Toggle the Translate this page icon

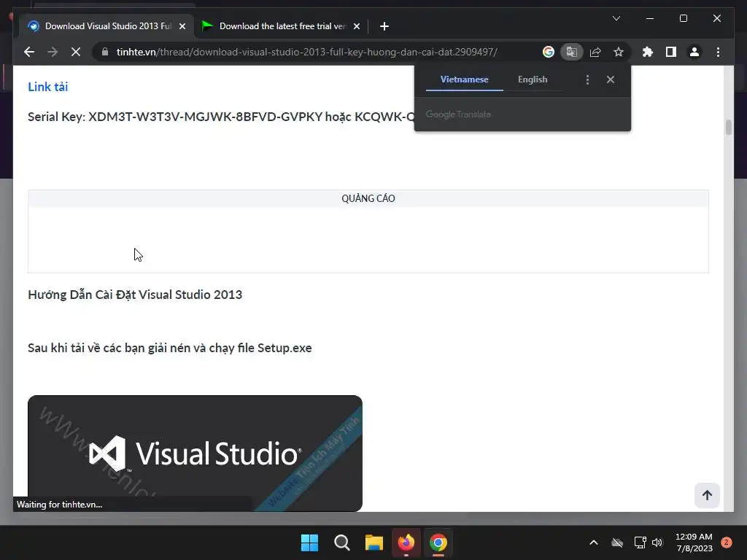pyautogui.click(x=572, y=52)
